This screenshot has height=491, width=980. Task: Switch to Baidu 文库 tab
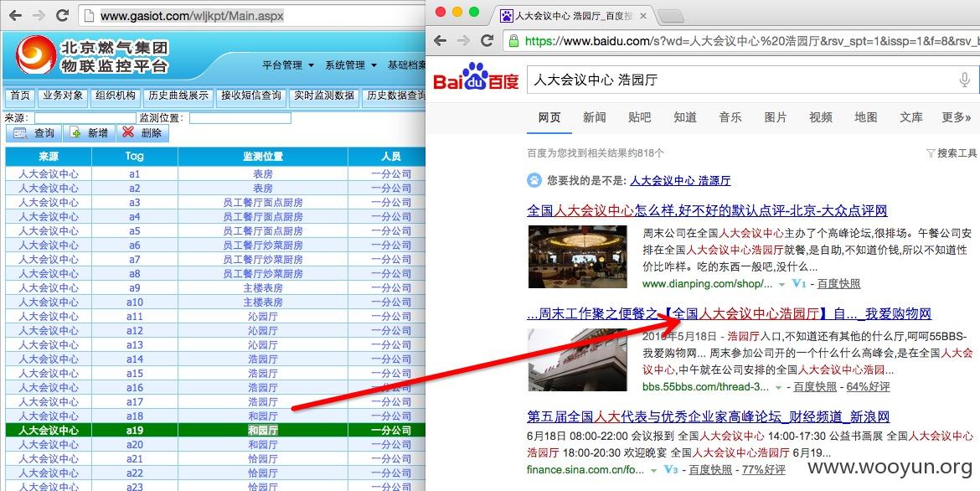pyautogui.click(x=911, y=117)
